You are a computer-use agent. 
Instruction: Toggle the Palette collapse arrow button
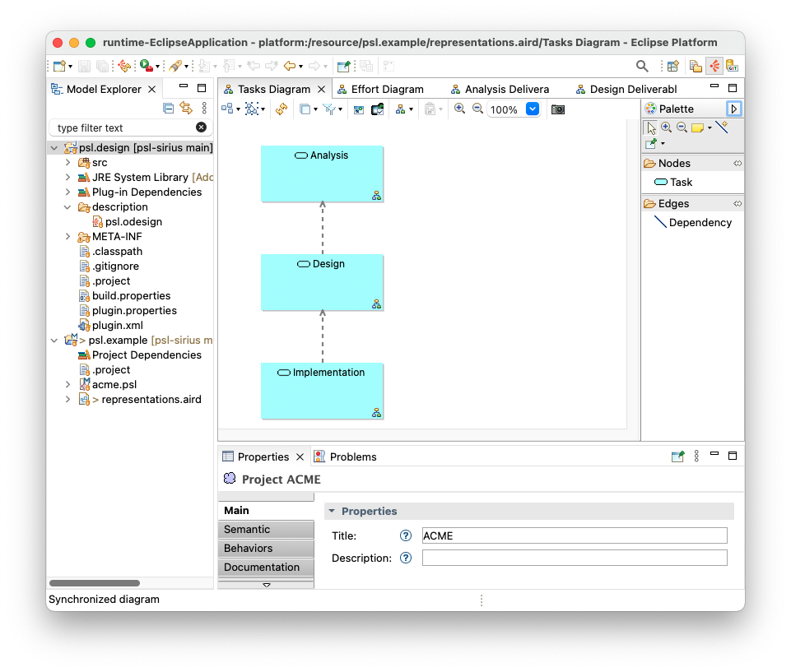[734, 109]
